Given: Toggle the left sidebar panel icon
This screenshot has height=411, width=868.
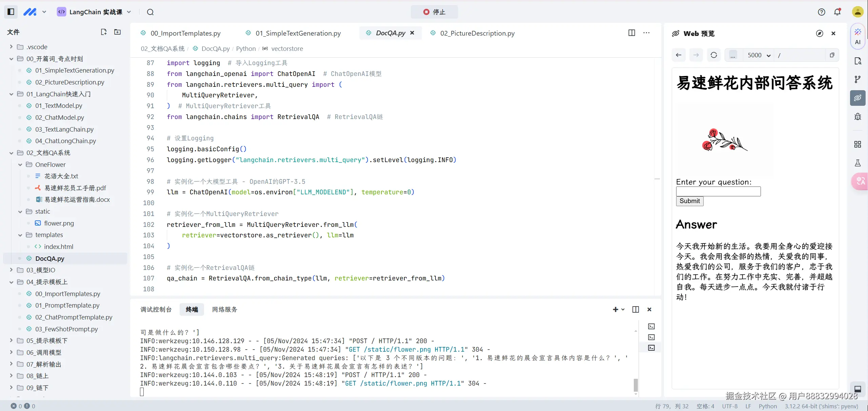Looking at the screenshot, I should (11, 12).
